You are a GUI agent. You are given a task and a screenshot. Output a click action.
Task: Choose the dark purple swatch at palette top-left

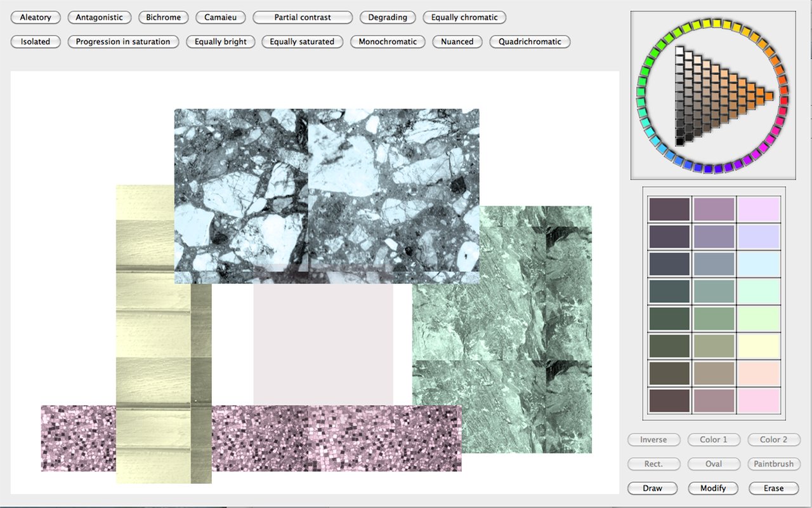click(x=669, y=209)
